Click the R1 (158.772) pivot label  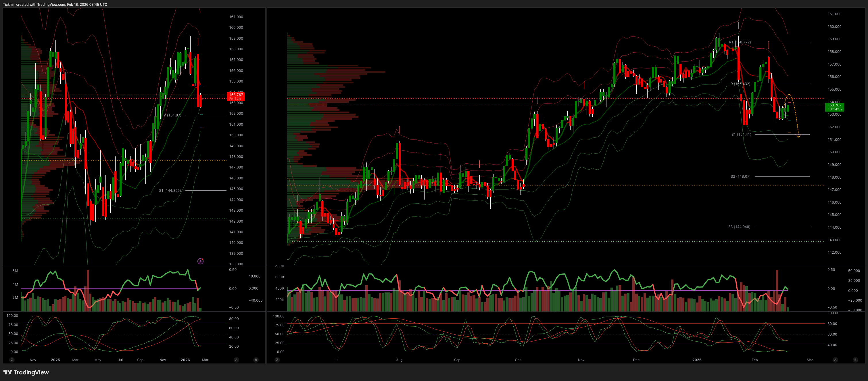pos(740,42)
